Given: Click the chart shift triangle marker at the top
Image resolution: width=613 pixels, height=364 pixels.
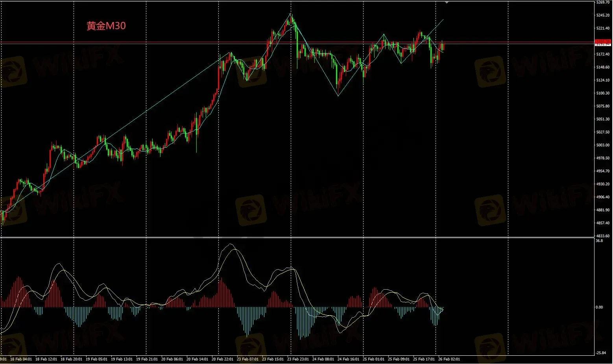Looking at the screenshot, I should tap(447, 2).
